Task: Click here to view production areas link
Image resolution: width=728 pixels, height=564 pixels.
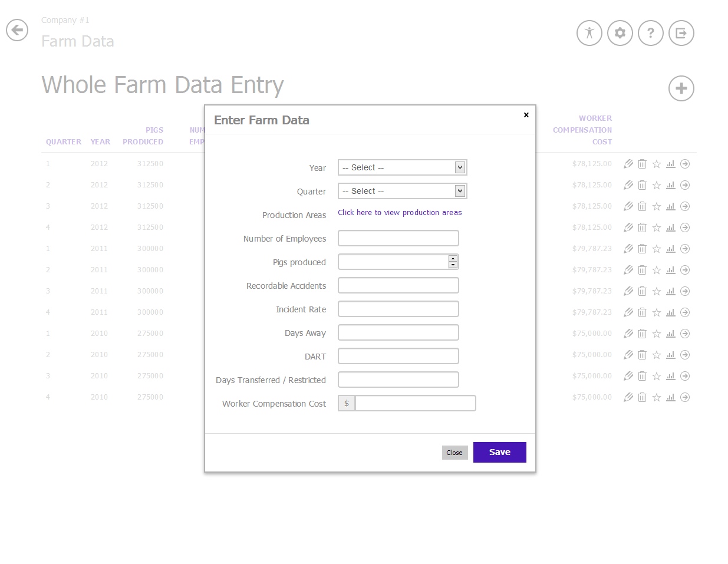Action: pos(400,213)
